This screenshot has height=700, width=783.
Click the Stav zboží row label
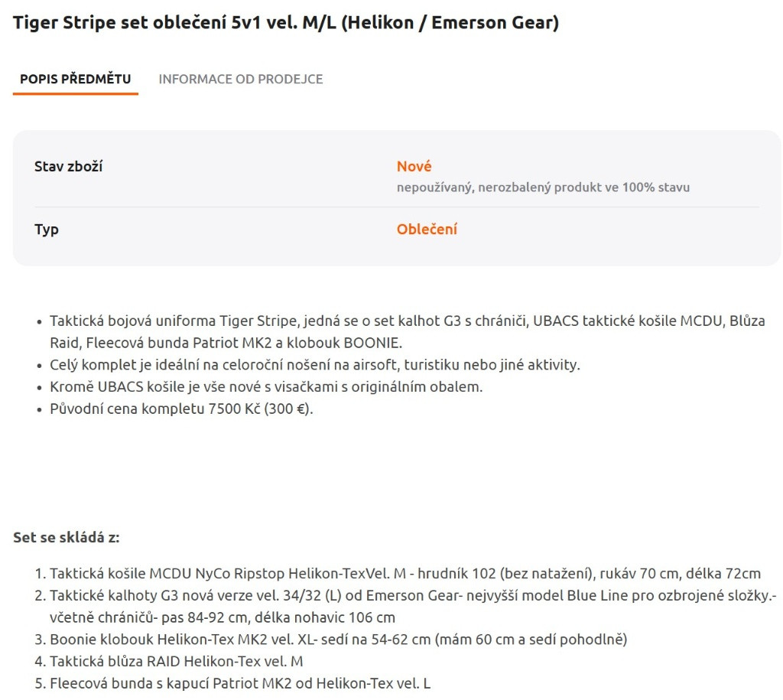tap(68, 166)
